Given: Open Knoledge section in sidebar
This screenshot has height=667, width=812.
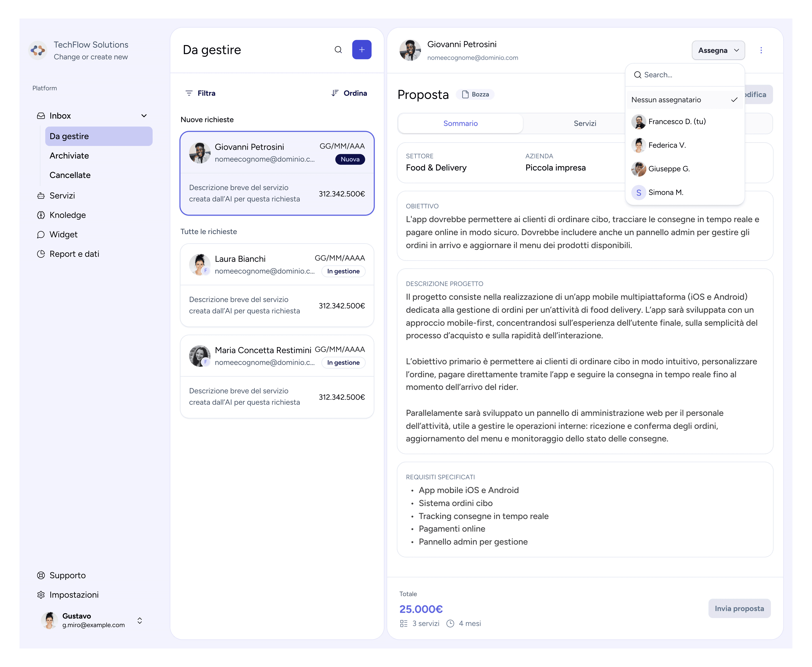Looking at the screenshot, I should point(67,215).
